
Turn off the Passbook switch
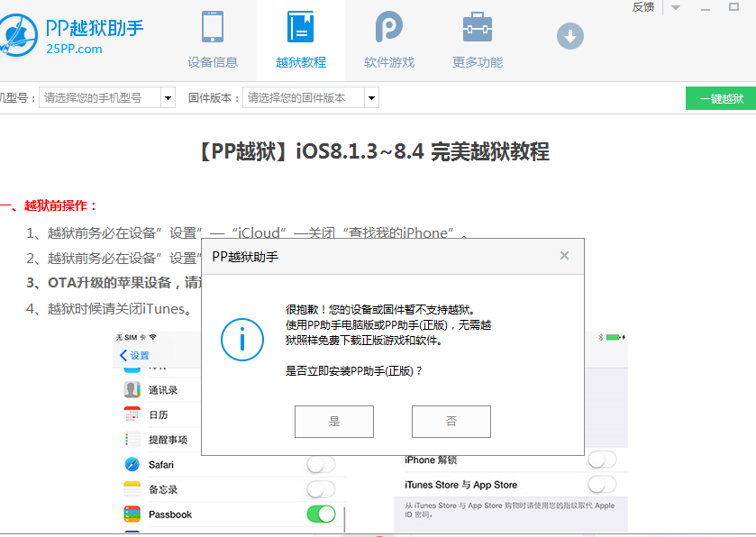click(321, 514)
